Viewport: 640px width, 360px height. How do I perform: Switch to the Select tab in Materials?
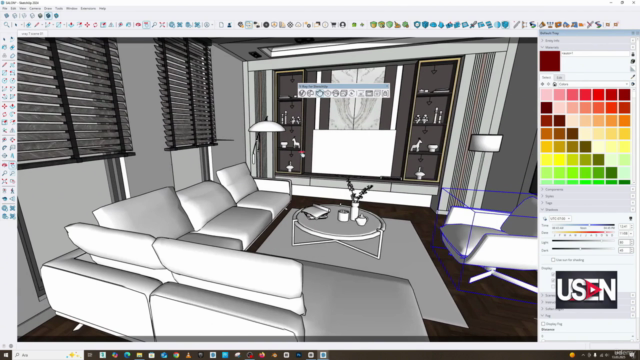[546, 77]
